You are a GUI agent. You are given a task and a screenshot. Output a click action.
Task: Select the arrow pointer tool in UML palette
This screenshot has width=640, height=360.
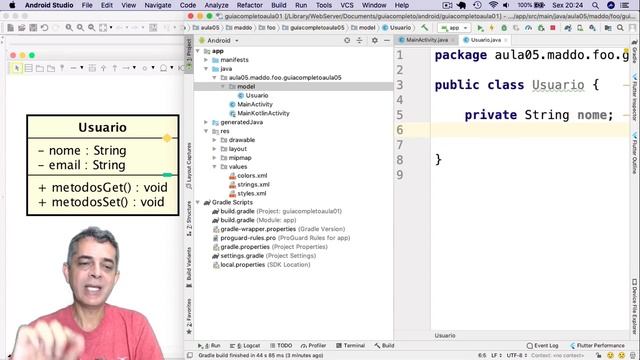coord(17,68)
